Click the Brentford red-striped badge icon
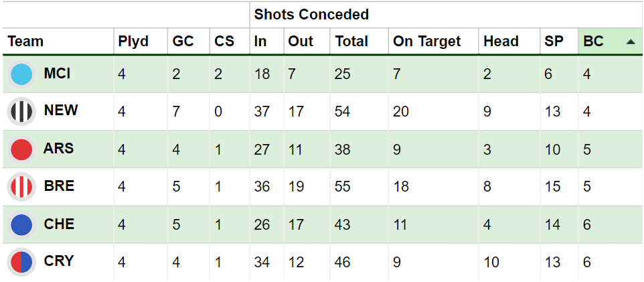This screenshot has width=644, height=282. coord(21,187)
